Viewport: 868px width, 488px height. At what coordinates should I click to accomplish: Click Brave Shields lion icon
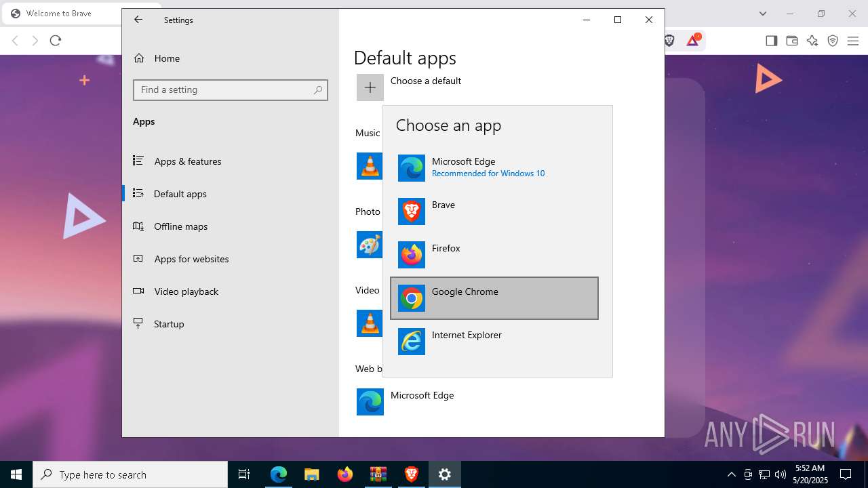tap(669, 41)
